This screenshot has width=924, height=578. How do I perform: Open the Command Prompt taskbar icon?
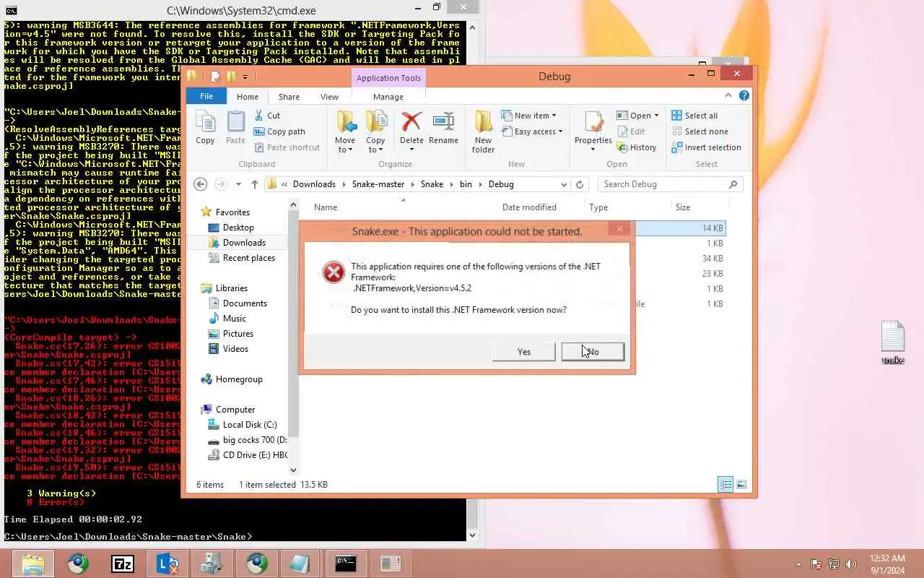[346, 564]
